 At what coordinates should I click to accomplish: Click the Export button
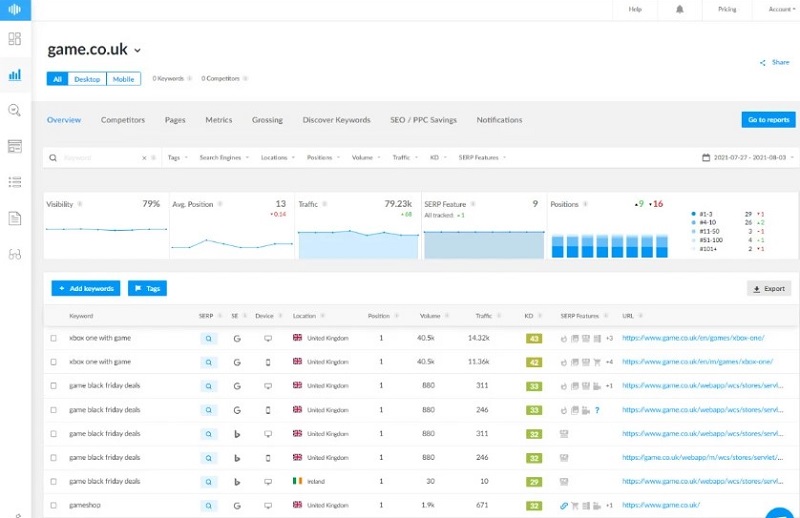769,289
